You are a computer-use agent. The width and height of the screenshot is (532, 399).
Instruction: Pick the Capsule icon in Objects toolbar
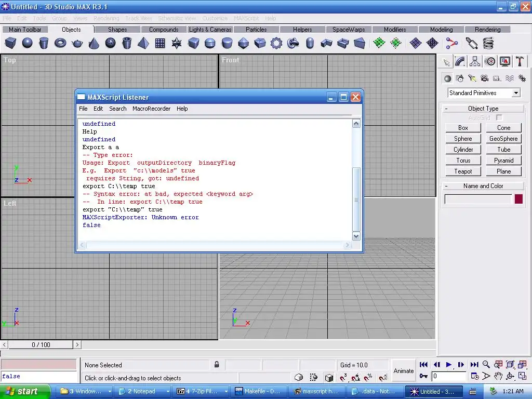[x=310, y=43]
